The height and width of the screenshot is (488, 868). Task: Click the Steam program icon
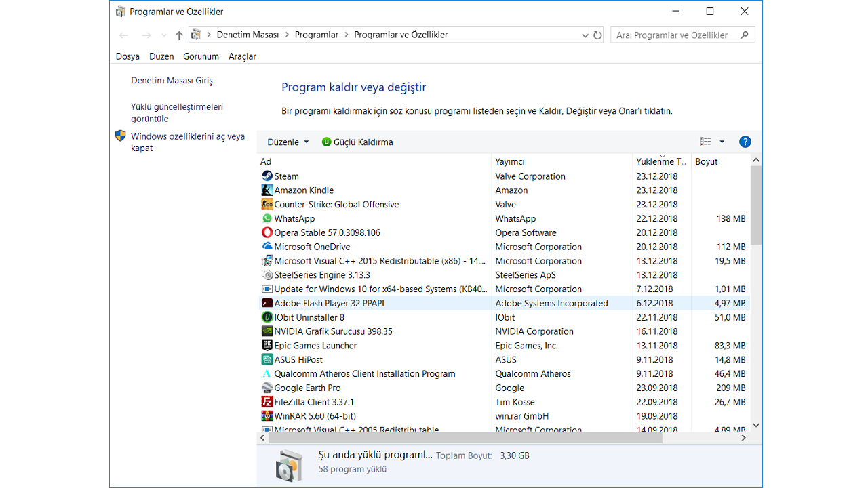[x=267, y=176]
